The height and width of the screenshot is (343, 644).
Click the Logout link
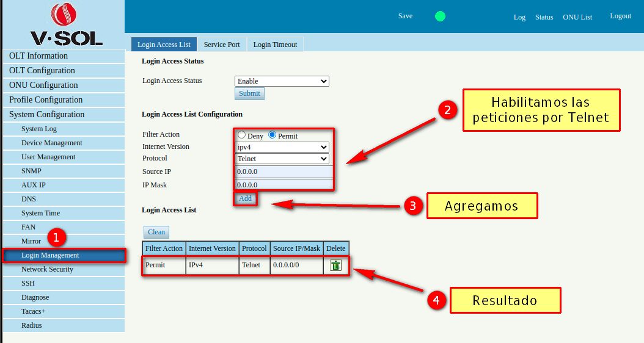pyautogui.click(x=620, y=16)
